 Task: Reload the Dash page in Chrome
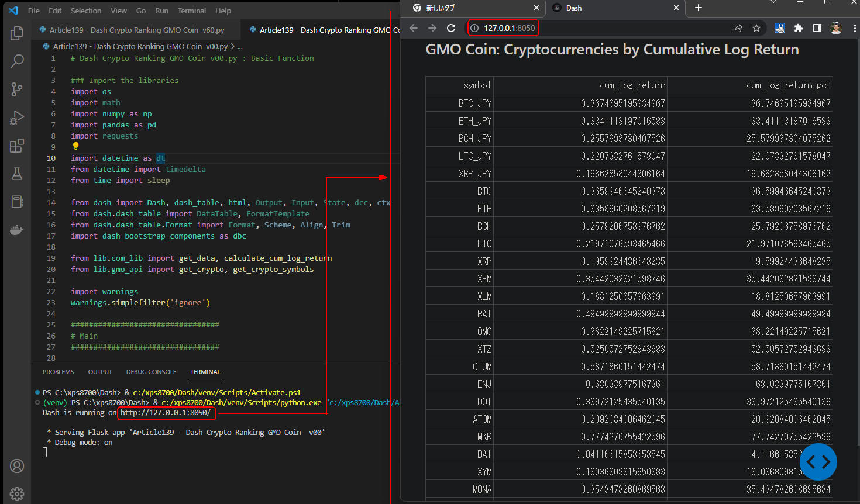pyautogui.click(x=451, y=28)
